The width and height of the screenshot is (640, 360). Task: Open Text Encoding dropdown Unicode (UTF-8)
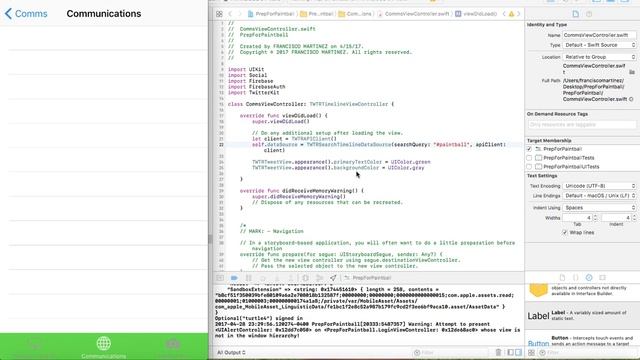(x=599, y=186)
